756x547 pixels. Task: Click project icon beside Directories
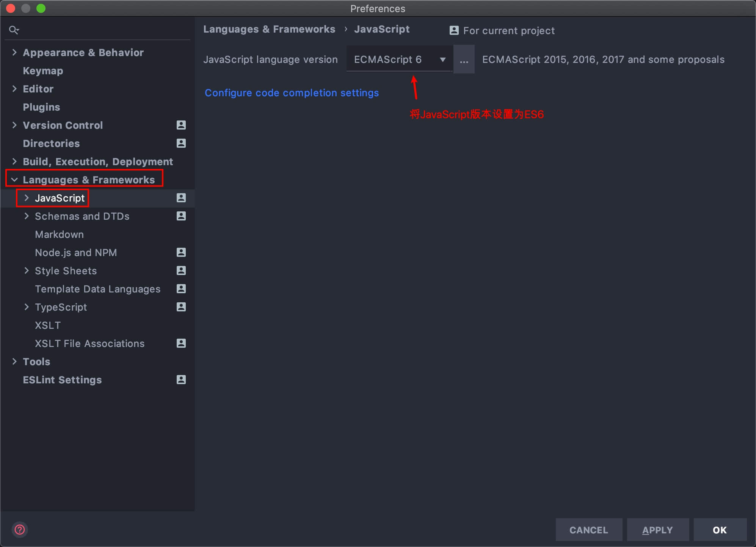tap(181, 143)
